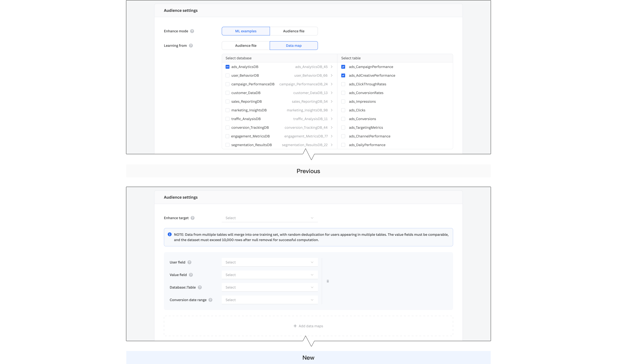The width and height of the screenshot is (617, 364).
Task: Click Add data maps button
Action: [x=308, y=326]
